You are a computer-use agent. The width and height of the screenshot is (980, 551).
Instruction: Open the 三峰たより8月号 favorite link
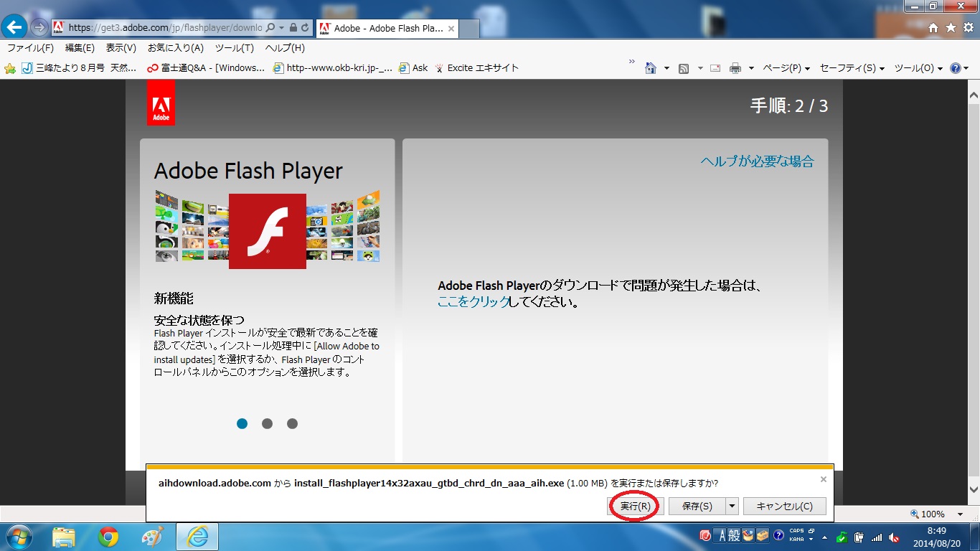click(x=79, y=68)
